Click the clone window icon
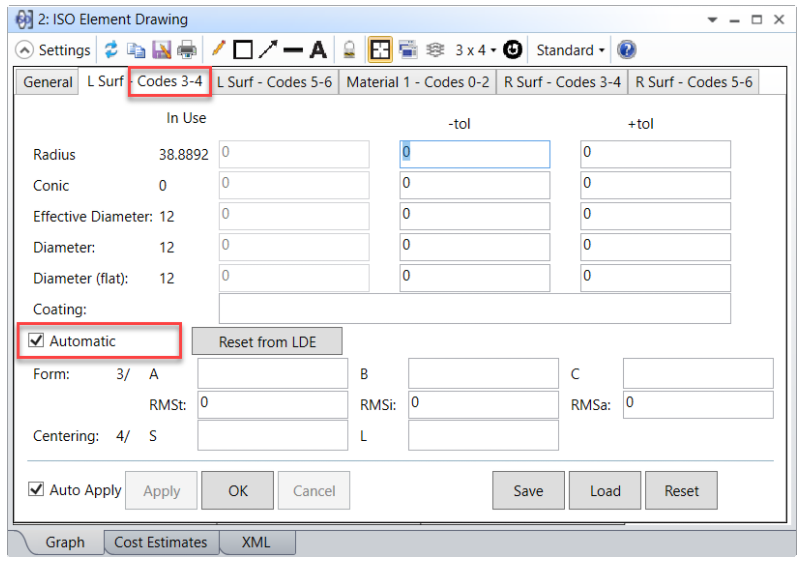Image resolution: width=809 pixels, height=566 pixels. point(408,50)
